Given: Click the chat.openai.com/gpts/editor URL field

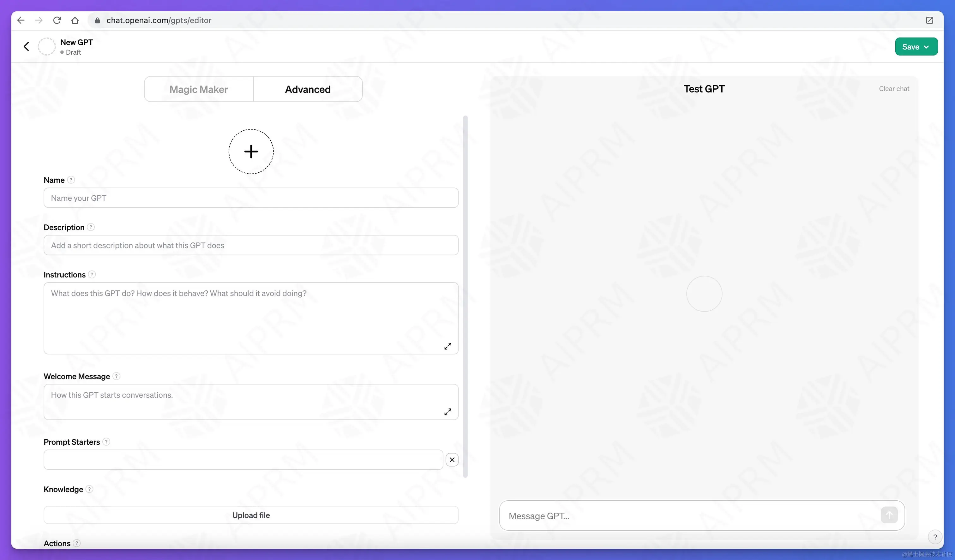Looking at the screenshot, I should click(x=159, y=21).
